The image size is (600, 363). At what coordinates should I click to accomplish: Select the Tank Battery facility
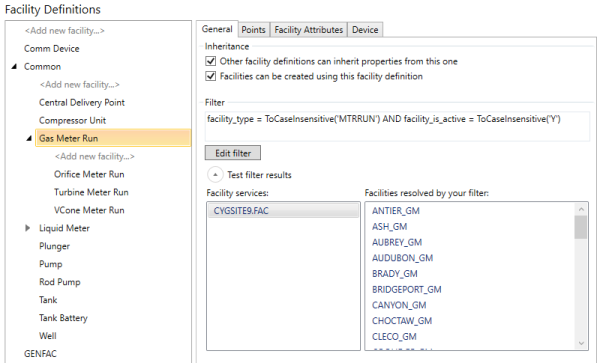point(63,318)
